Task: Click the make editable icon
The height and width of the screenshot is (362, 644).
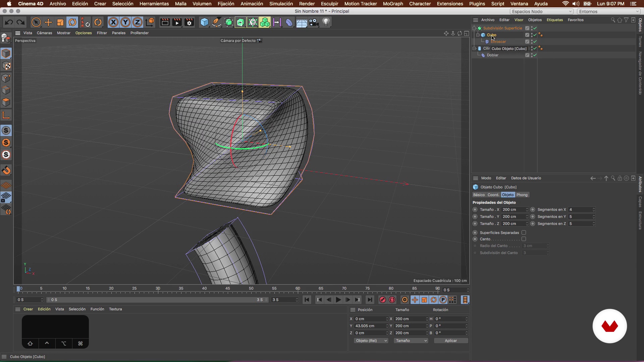Action: point(6,39)
